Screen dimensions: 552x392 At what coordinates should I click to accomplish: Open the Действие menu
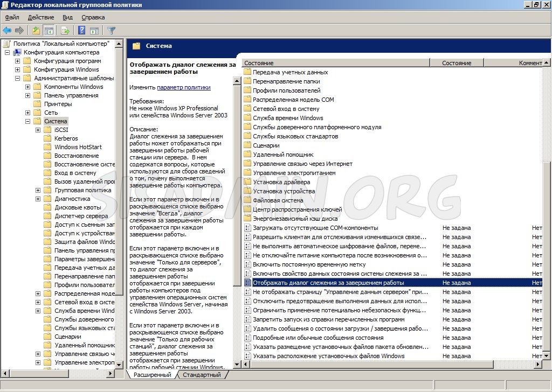point(41,17)
